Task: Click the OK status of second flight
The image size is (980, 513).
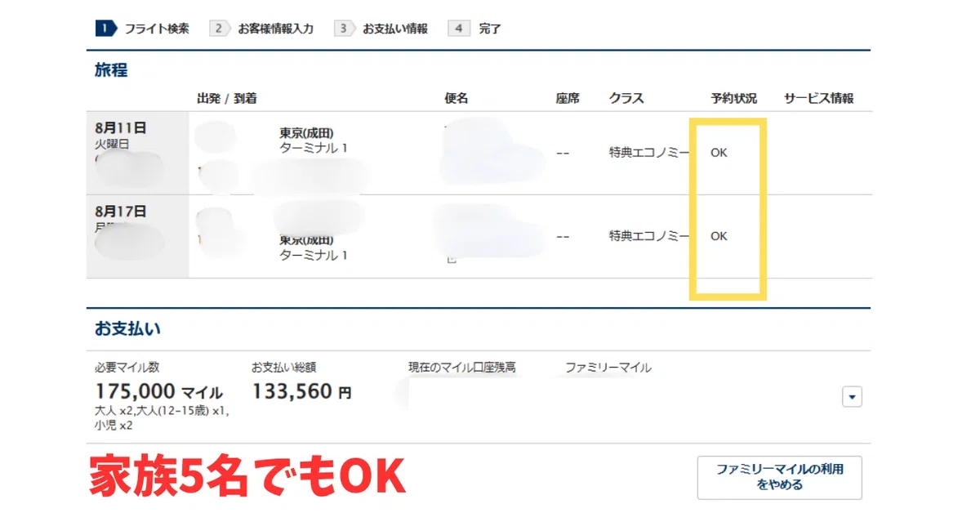Action: coord(719,236)
